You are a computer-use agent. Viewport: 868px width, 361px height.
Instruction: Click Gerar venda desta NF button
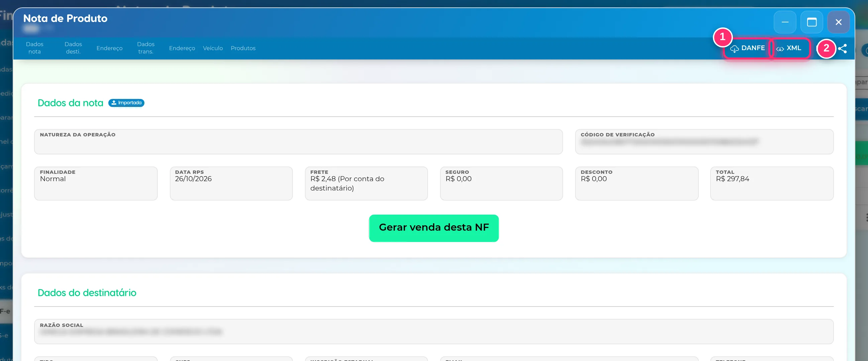(x=434, y=228)
